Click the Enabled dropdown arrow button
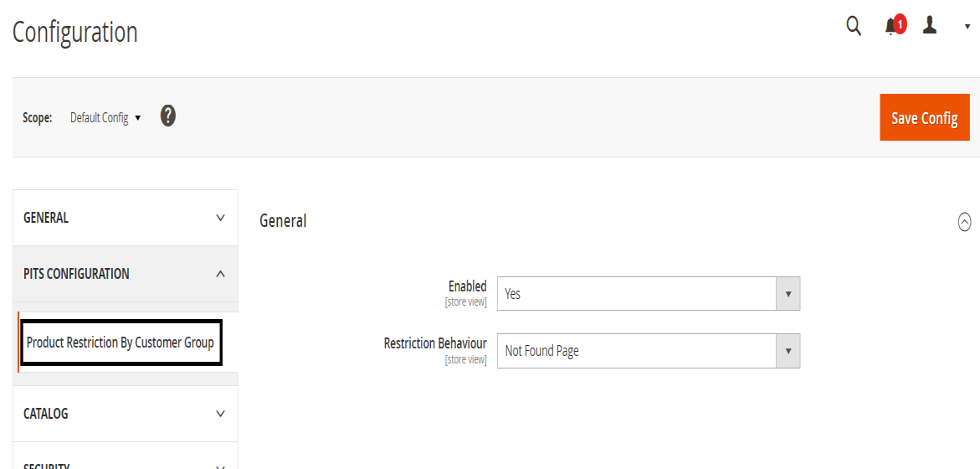Image resolution: width=980 pixels, height=469 pixels. 788,294
